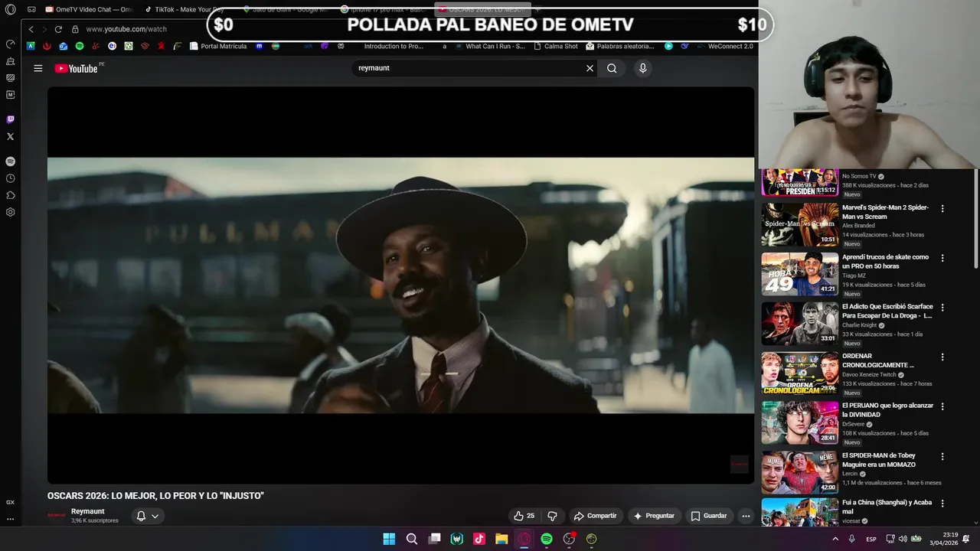Open El SPIDER-MAN de Tobey Maguire title
This screenshot has width=980, height=551.
[879, 460]
